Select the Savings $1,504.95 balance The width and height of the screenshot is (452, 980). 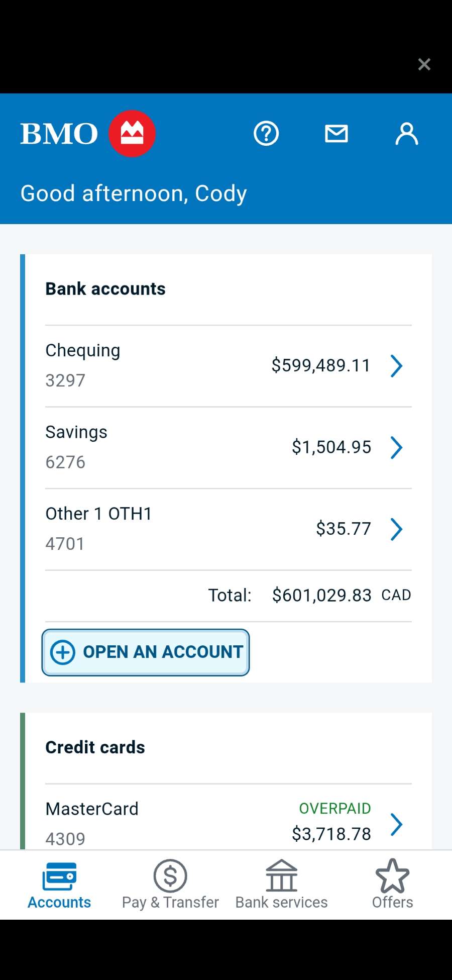(x=331, y=447)
